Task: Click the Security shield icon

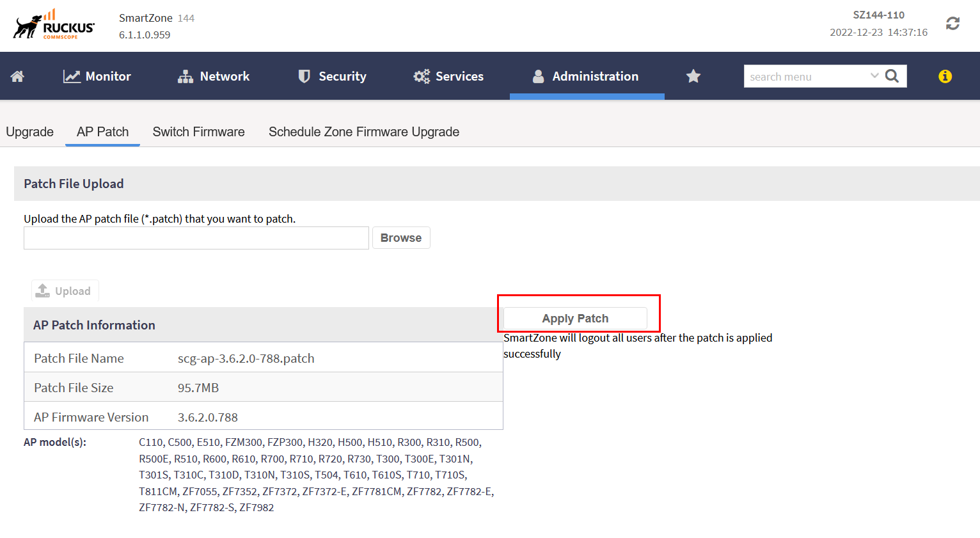Action: (304, 76)
